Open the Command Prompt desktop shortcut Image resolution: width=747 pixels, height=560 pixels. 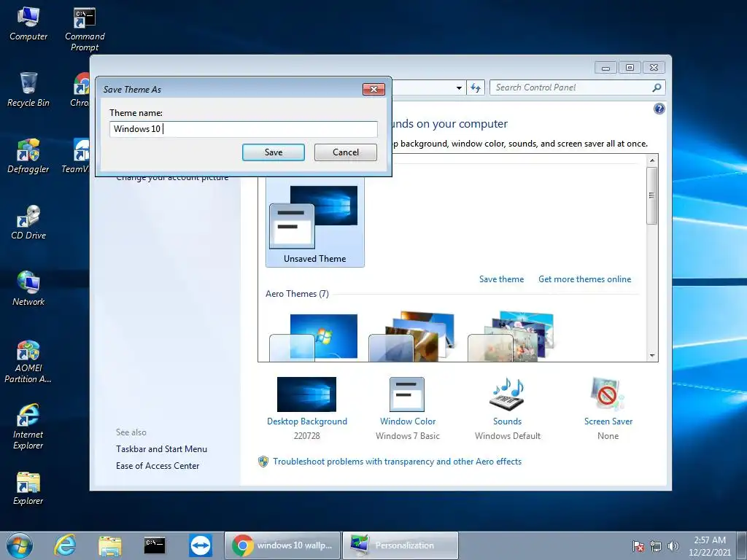click(85, 29)
